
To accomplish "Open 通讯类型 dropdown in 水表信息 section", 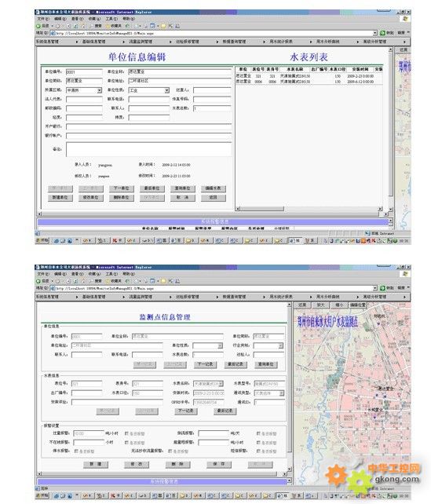I will point(282,393).
